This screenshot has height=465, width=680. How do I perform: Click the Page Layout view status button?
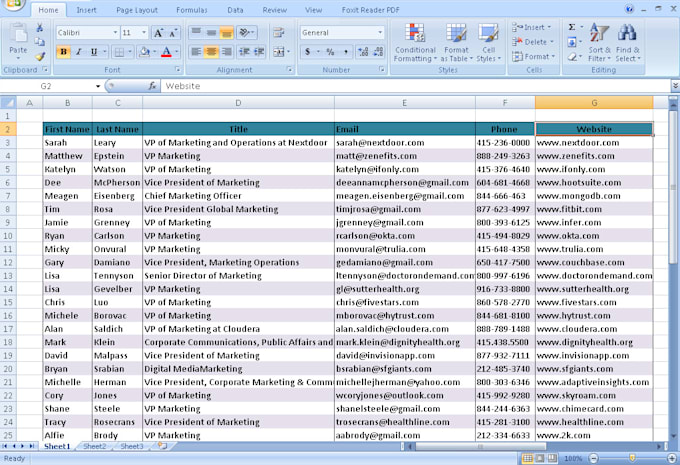(540, 458)
